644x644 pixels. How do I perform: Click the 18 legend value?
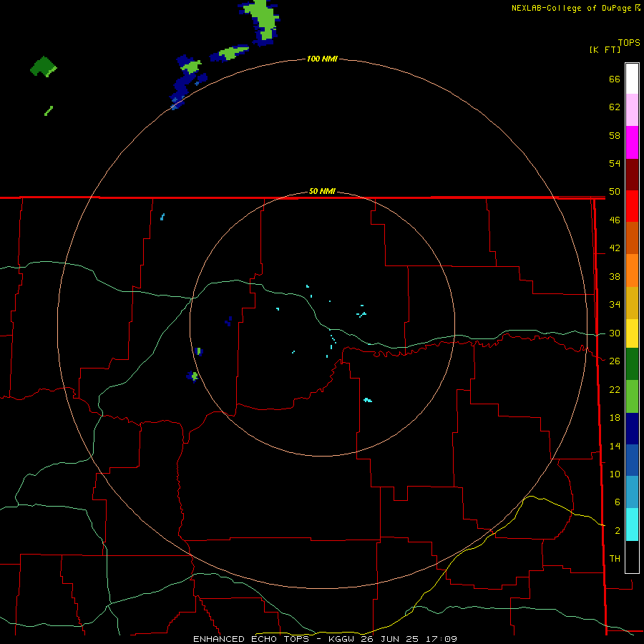(615, 418)
